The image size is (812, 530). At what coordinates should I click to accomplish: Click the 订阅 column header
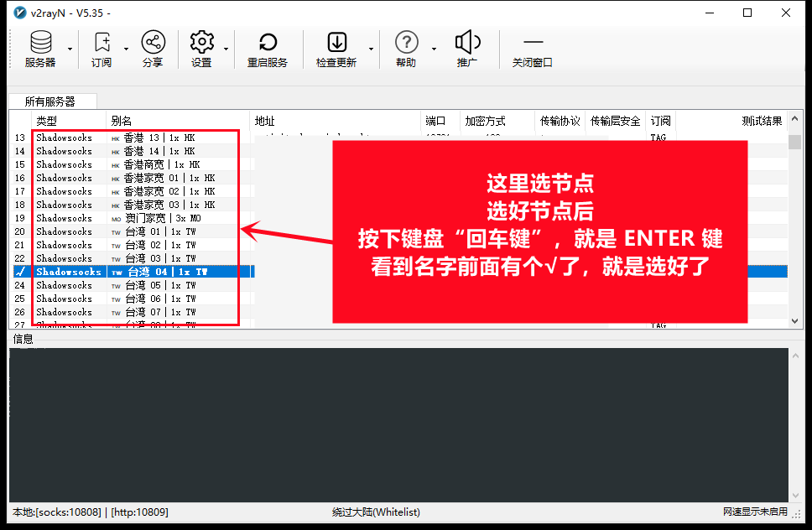[x=661, y=121]
